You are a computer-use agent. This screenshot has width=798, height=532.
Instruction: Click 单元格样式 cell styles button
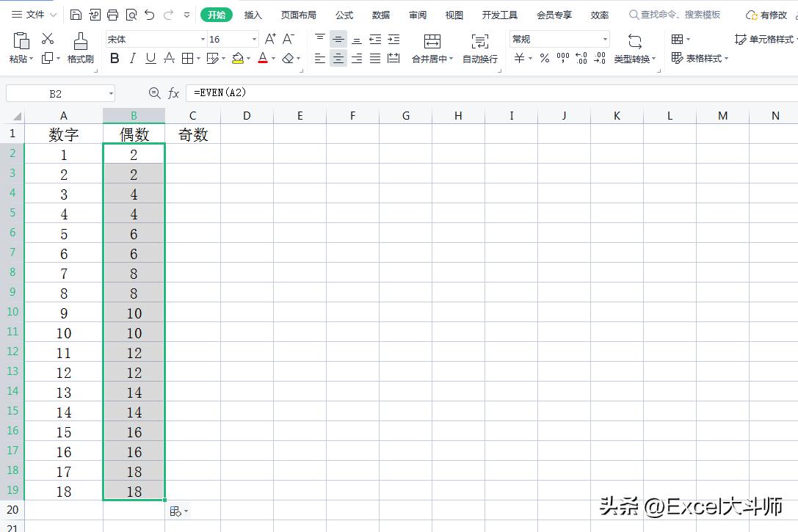(x=771, y=39)
